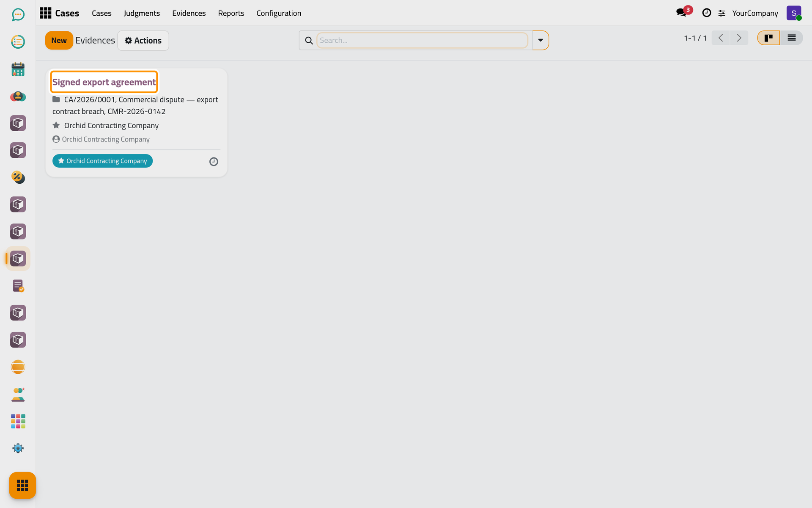Switch to kanban view

pyautogui.click(x=768, y=38)
